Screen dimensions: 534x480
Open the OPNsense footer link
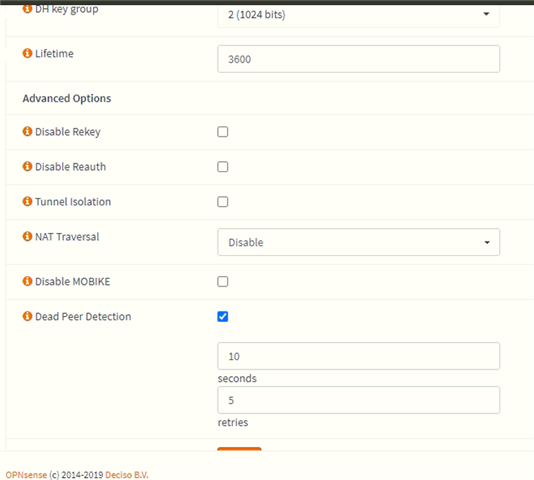tap(26, 475)
